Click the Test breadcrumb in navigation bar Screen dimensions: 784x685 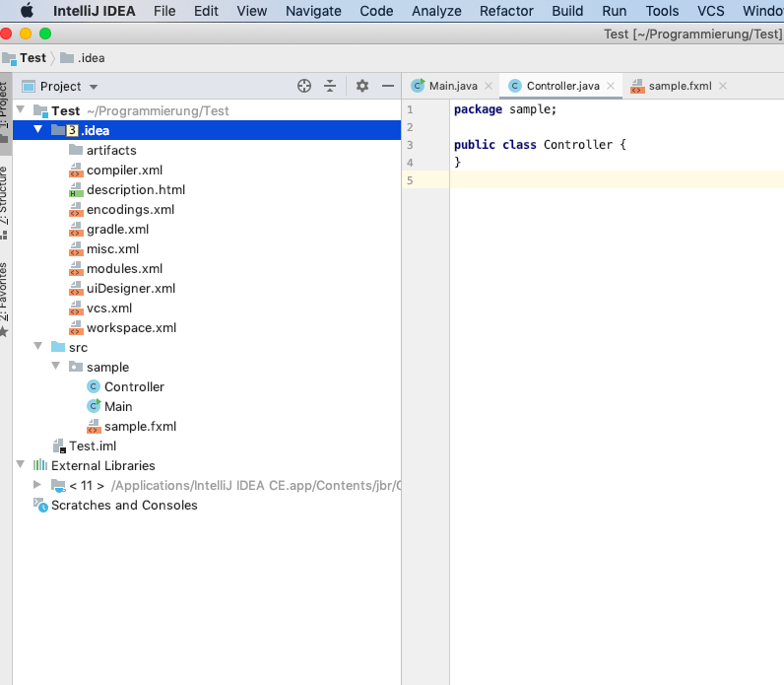click(x=33, y=58)
